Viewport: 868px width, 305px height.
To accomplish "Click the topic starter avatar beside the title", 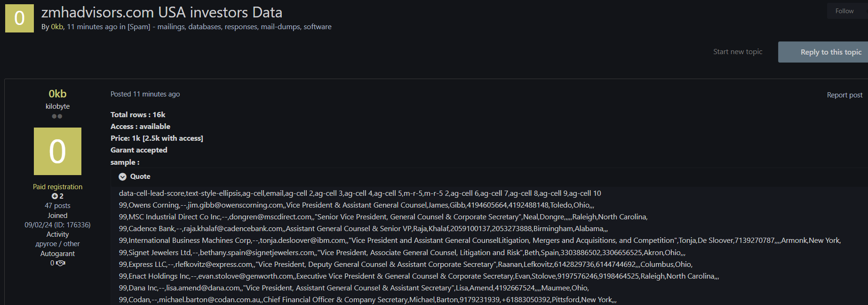I will 19,18.
